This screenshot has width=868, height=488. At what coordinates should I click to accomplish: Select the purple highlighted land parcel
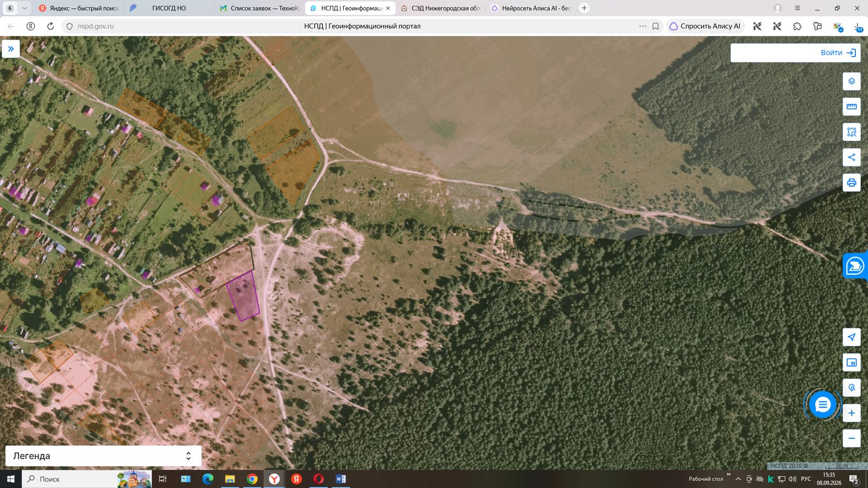244,295
